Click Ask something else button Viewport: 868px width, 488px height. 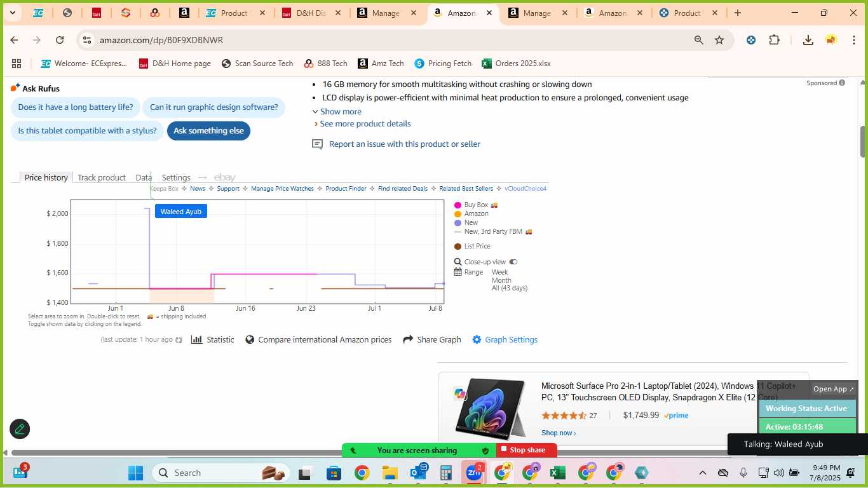point(208,131)
